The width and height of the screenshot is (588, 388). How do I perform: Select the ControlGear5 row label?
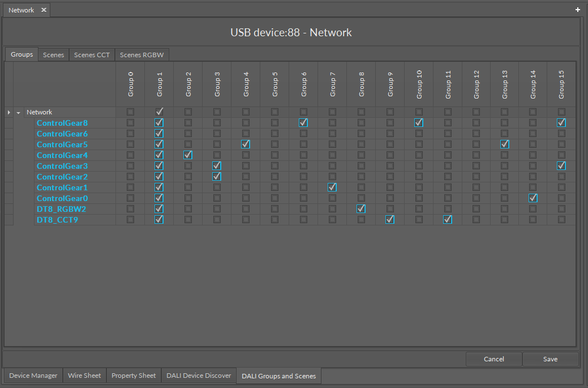[x=62, y=144]
